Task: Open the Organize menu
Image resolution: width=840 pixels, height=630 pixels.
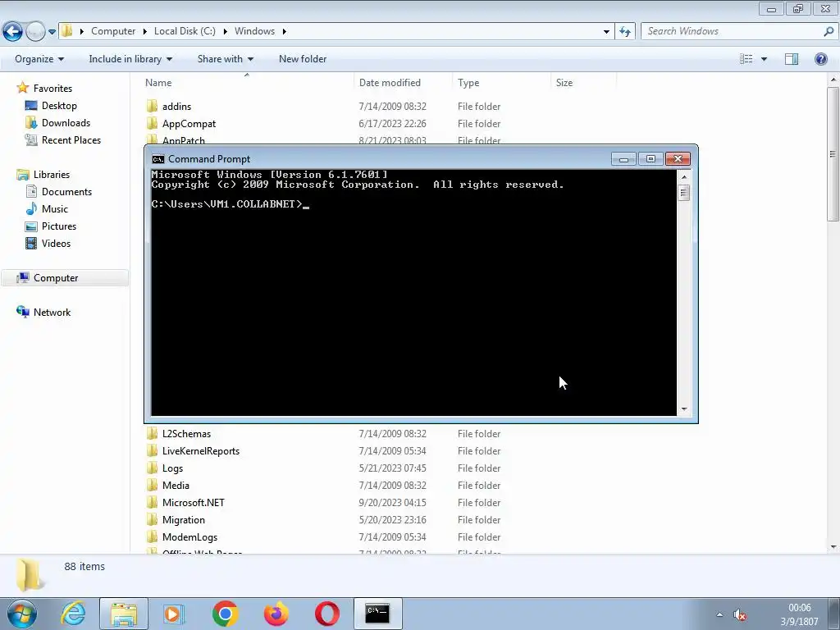Action: point(39,59)
